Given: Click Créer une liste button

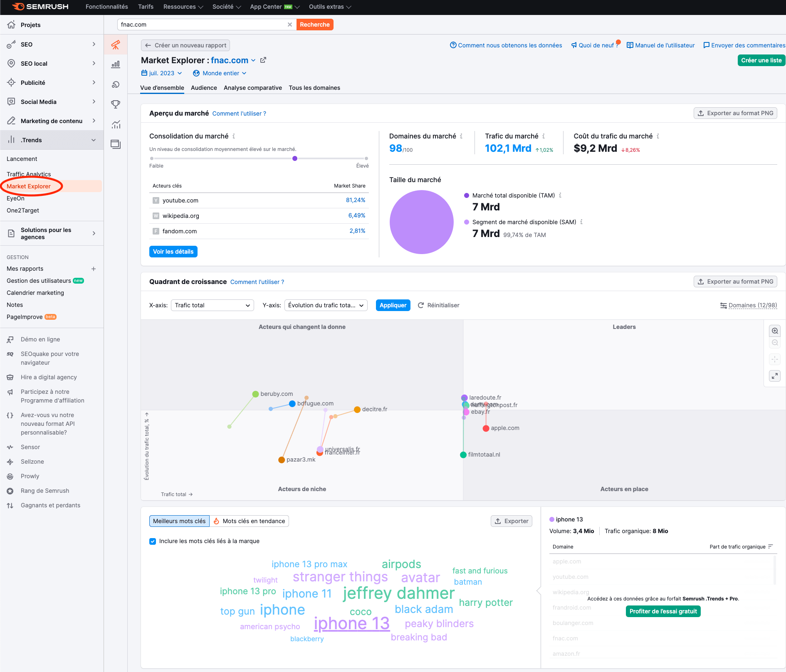Looking at the screenshot, I should (x=761, y=60).
